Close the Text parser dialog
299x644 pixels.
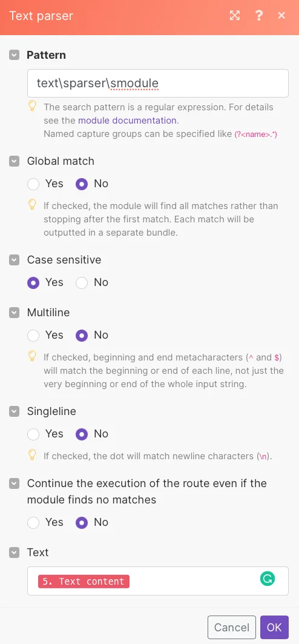pos(281,16)
